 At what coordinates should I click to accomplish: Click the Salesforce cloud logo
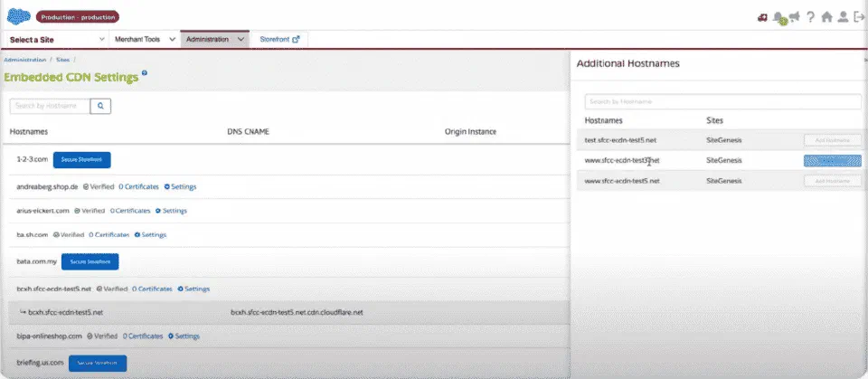[x=19, y=16]
